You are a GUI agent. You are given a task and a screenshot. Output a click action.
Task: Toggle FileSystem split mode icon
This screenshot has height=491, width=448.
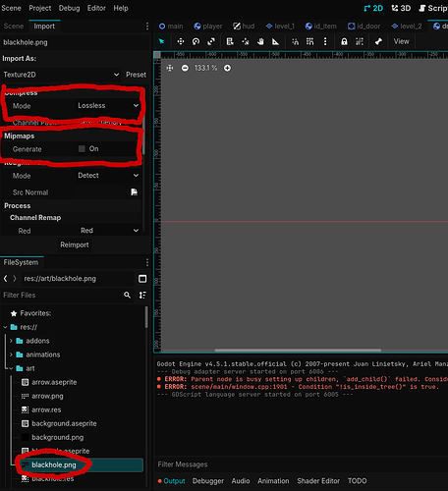pyautogui.click(x=142, y=279)
